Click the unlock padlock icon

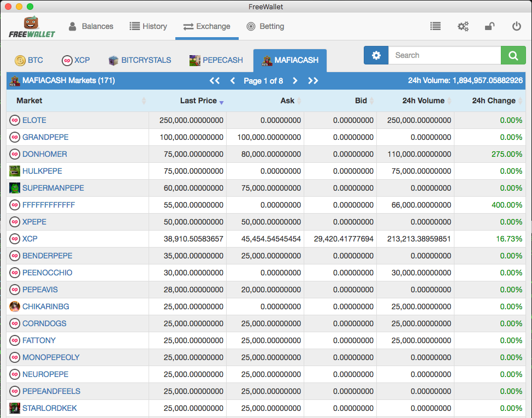coord(489,26)
